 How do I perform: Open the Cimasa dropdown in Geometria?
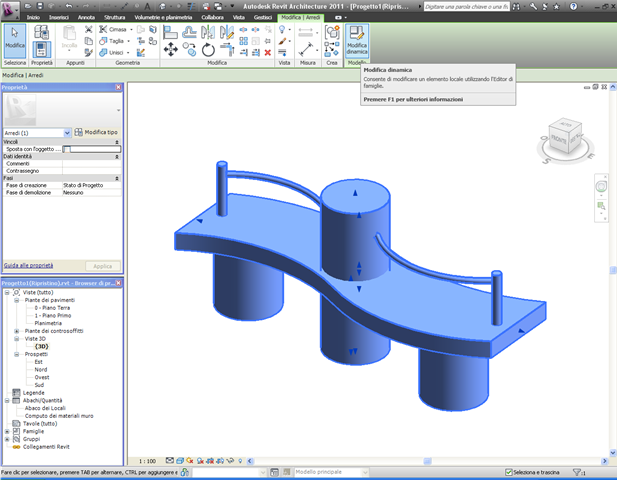(x=130, y=29)
